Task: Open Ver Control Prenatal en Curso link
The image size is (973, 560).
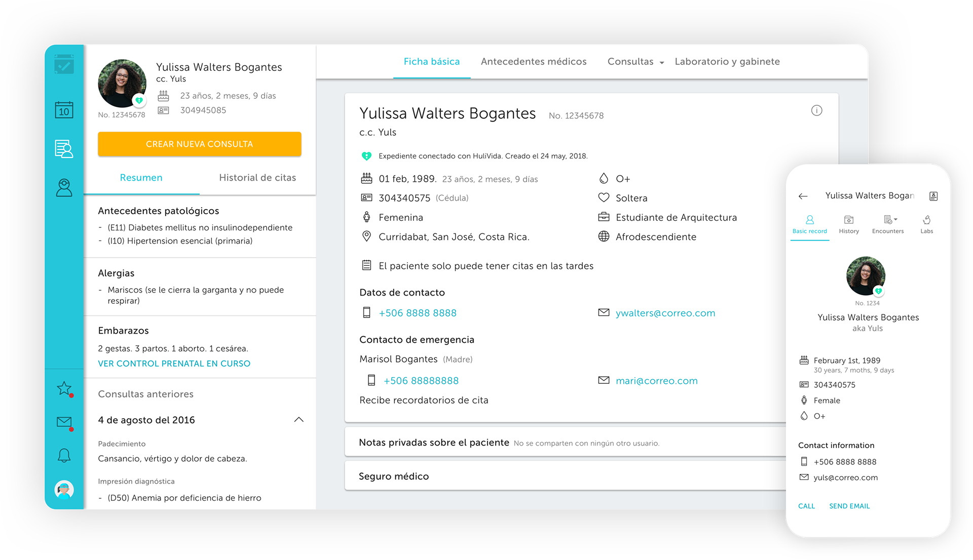Action: [x=174, y=364]
